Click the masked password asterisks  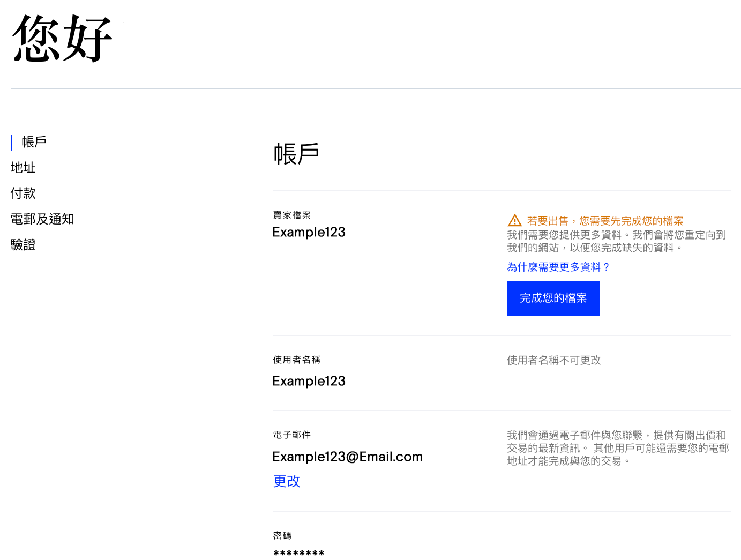298,554
